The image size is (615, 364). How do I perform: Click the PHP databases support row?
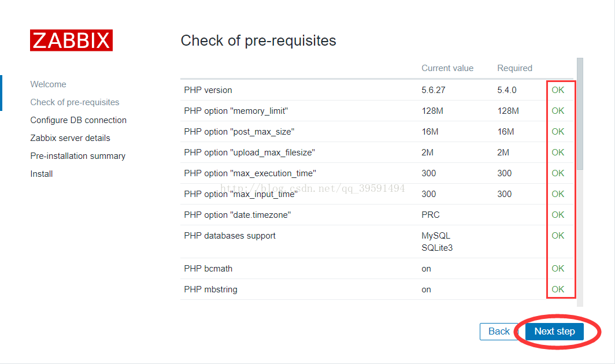click(x=229, y=236)
